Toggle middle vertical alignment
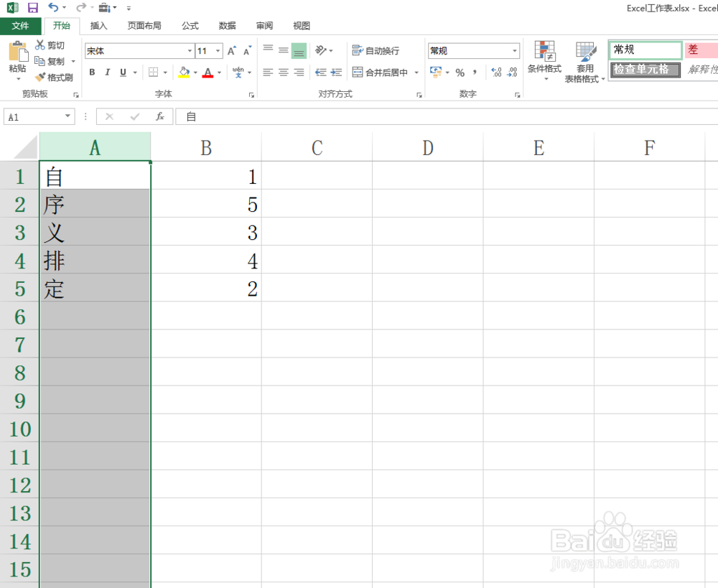 284,50
